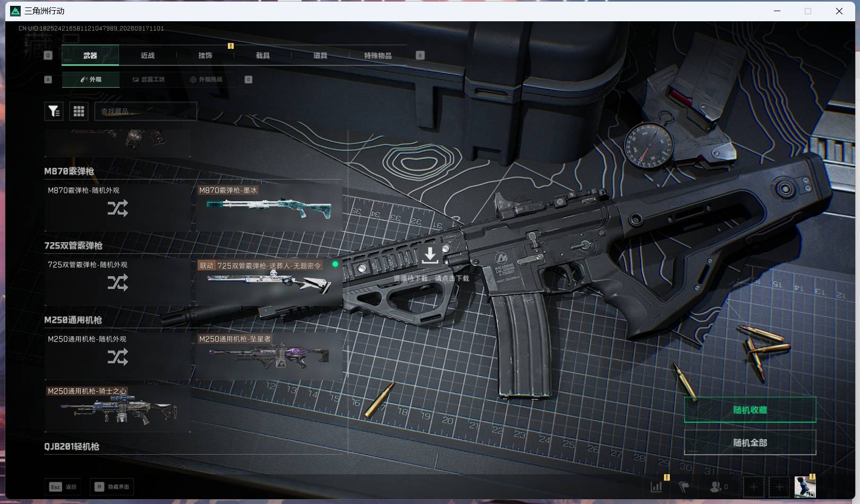Viewport: 860px width, 504px height.
Task: Open the friends icon showing 0
Action: [x=719, y=486]
